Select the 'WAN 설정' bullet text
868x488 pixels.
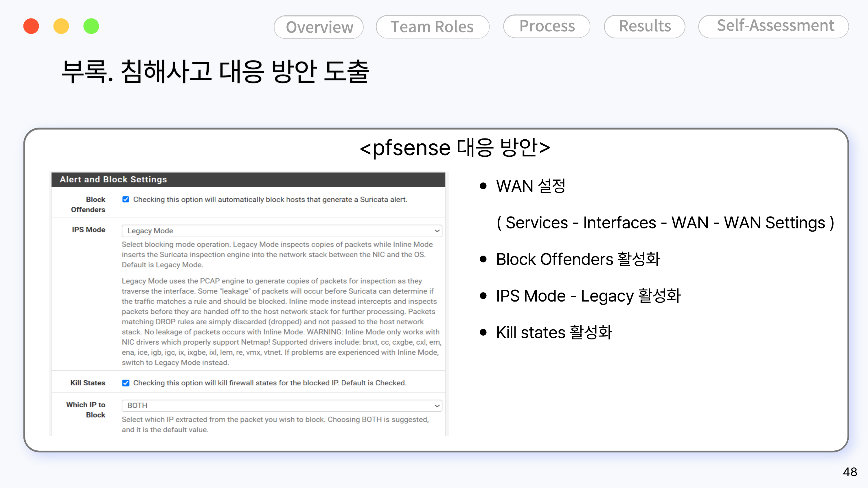531,186
